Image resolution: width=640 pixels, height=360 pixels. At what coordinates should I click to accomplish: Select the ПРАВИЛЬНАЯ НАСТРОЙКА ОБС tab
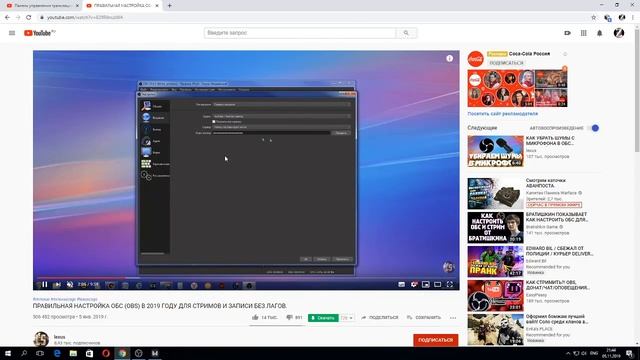122,6
